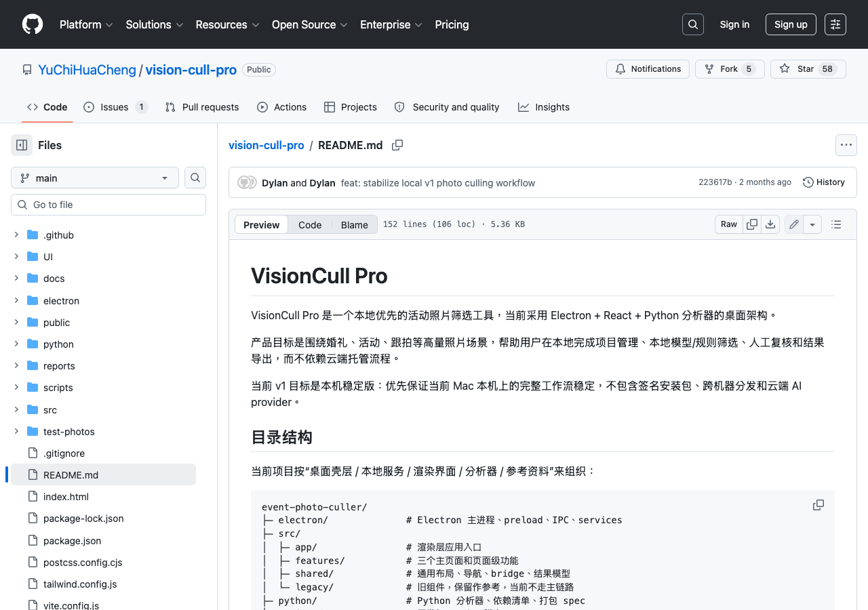Collapse the file tree side panel
868x610 pixels.
tap(22, 145)
